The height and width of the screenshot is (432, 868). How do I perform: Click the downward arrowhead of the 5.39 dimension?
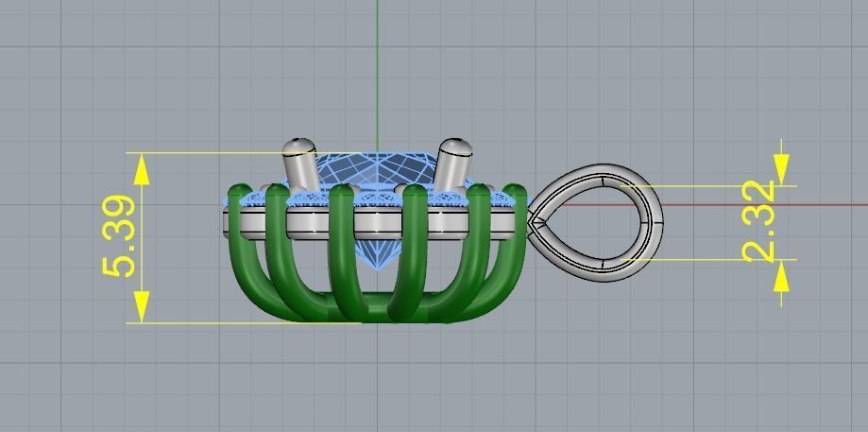(141, 307)
